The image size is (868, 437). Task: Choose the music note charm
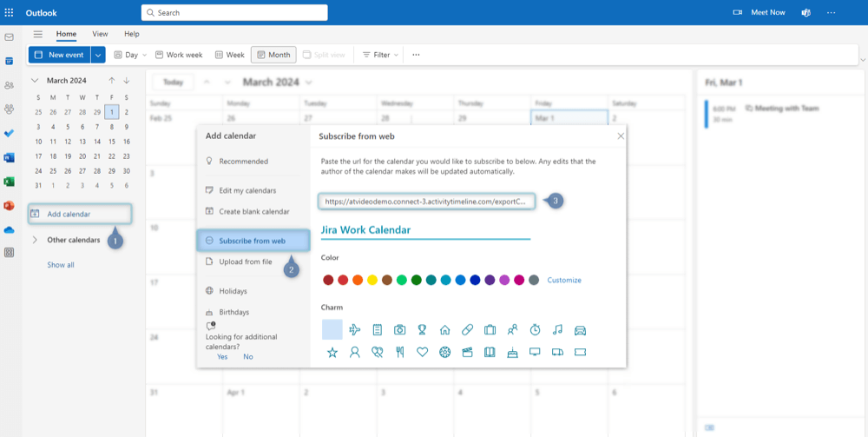[557, 330]
